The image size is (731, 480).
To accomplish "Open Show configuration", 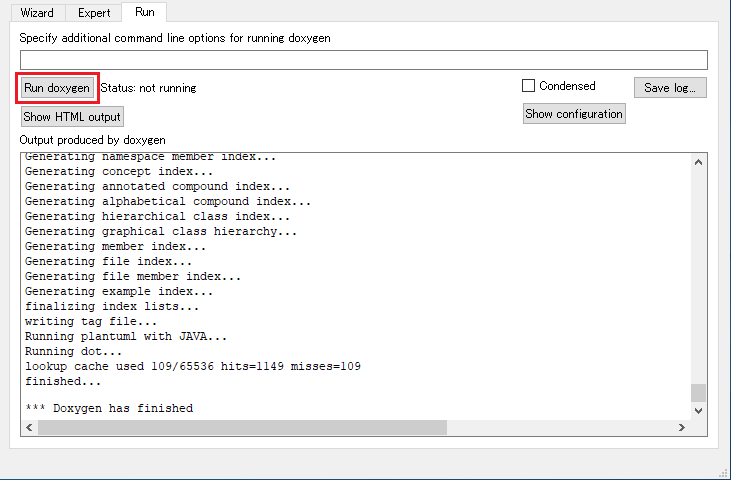I will pos(574,114).
